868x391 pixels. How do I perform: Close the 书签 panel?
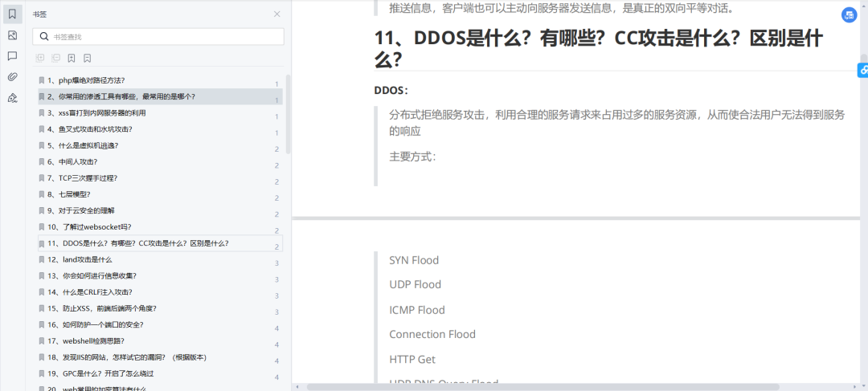(276, 14)
